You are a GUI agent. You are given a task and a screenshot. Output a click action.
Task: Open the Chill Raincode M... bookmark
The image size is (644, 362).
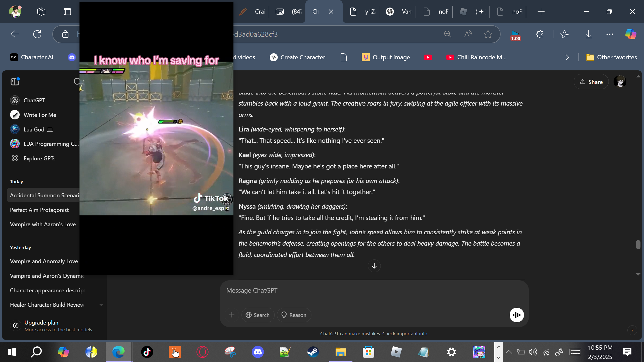pyautogui.click(x=476, y=57)
